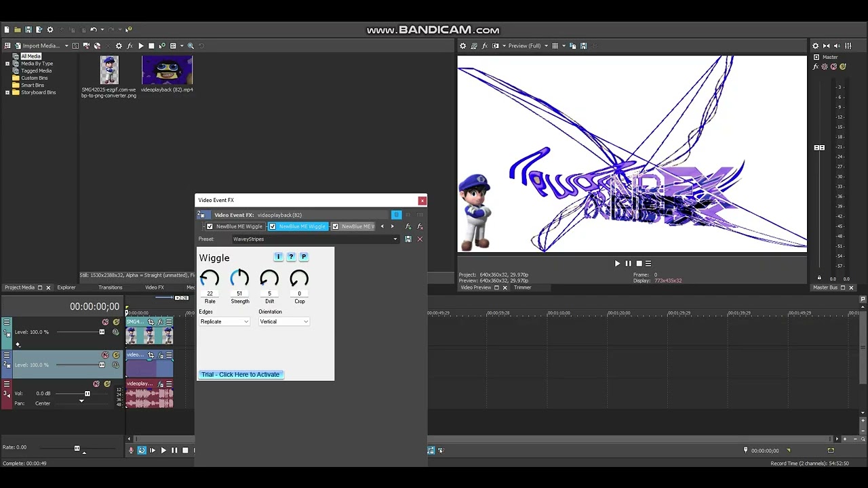Undo the last action
The width and height of the screenshot is (868, 488).
pos(94,30)
